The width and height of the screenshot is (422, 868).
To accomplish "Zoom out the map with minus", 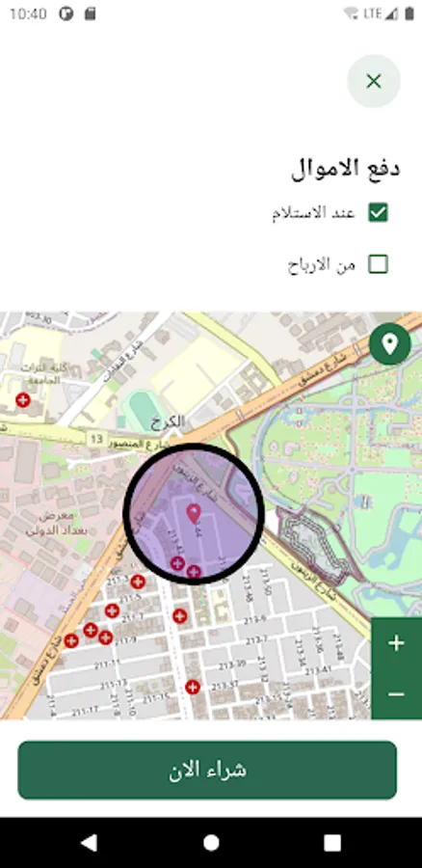I will pos(396,694).
